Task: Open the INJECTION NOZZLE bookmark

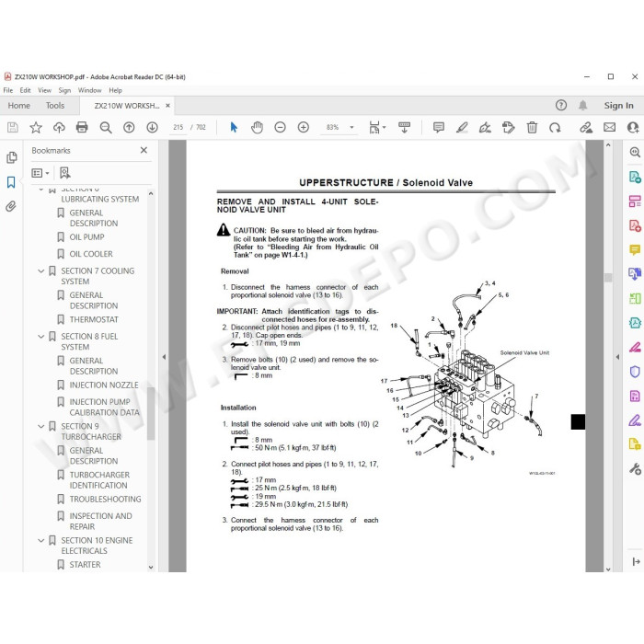Action: (x=104, y=385)
